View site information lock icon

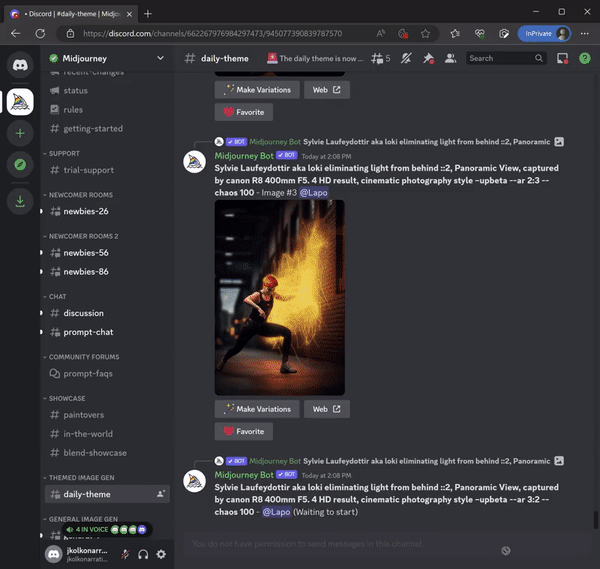pos(70,34)
